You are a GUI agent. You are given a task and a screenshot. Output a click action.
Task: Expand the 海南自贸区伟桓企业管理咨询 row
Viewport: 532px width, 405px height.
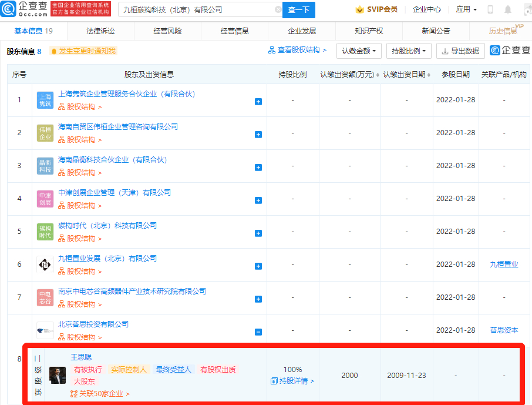click(x=258, y=135)
